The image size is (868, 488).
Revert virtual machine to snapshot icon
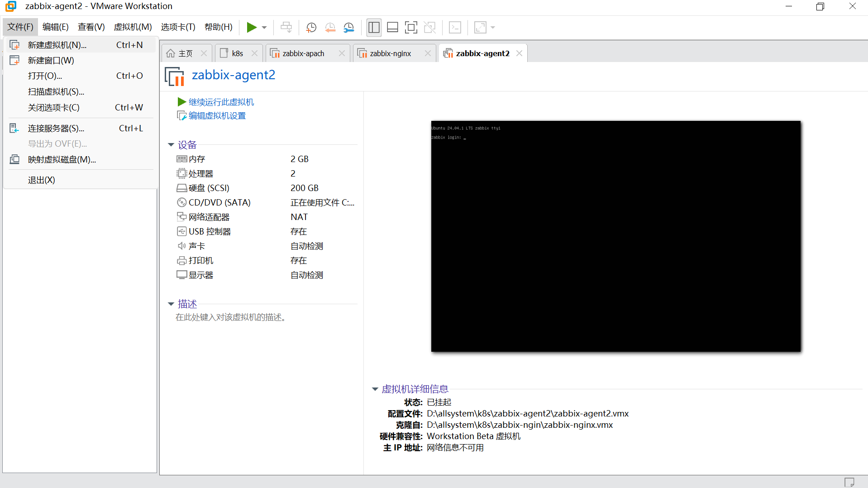[x=330, y=28]
